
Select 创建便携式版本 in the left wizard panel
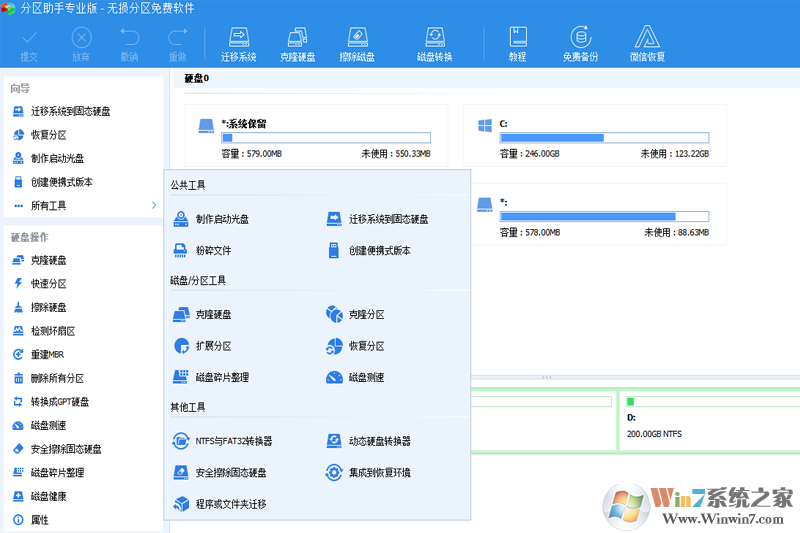tap(53, 182)
